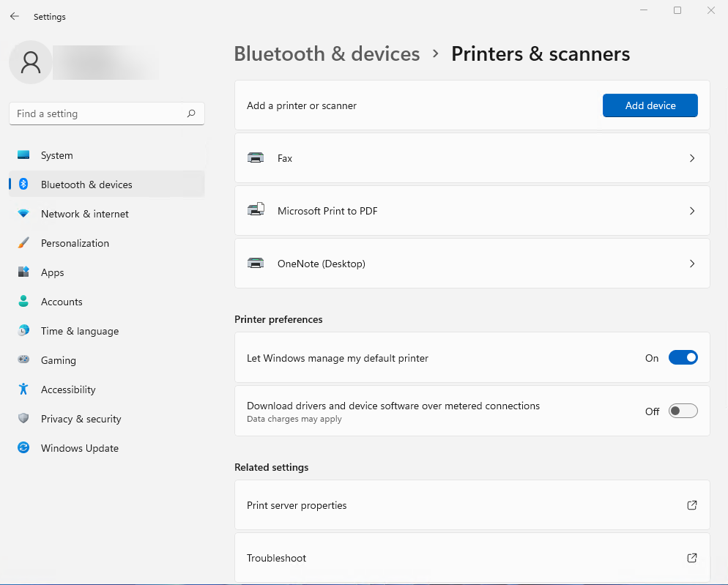The width and height of the screenshot is (728, 585).
Task: Click the Privacy & security shield icon
Action: [23, 418]
